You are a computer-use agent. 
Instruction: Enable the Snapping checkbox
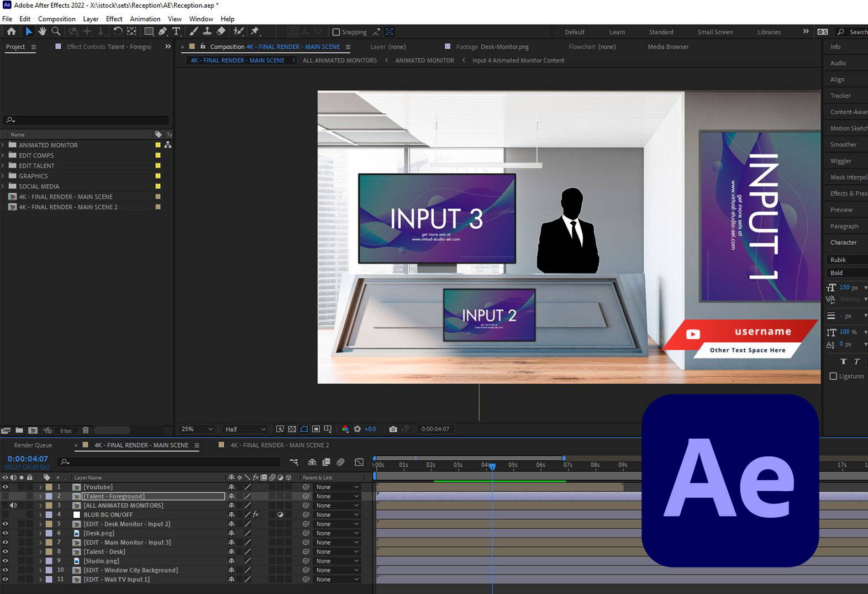point(336,32)
